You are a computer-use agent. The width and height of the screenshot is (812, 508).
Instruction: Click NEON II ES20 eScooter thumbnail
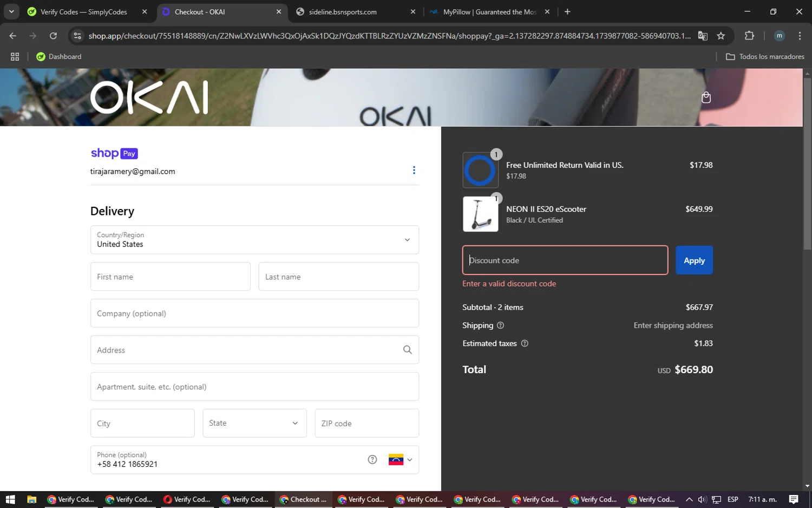click(x=481, y=214)
